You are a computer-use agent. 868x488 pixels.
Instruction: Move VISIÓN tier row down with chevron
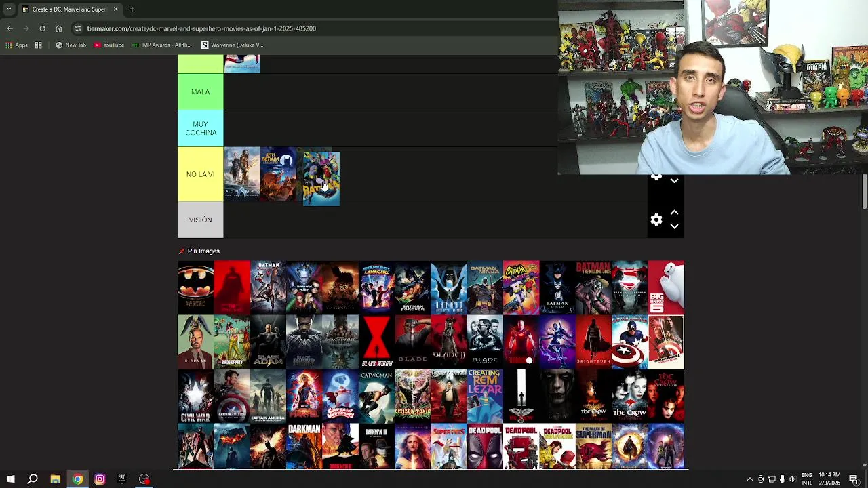tap(674, 227)
